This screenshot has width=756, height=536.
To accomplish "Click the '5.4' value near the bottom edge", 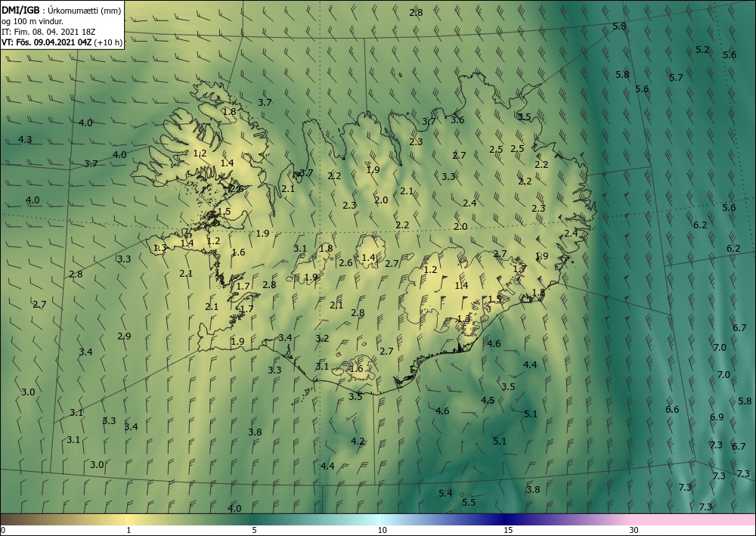I will pyautogui.click(x=445, y=493).
